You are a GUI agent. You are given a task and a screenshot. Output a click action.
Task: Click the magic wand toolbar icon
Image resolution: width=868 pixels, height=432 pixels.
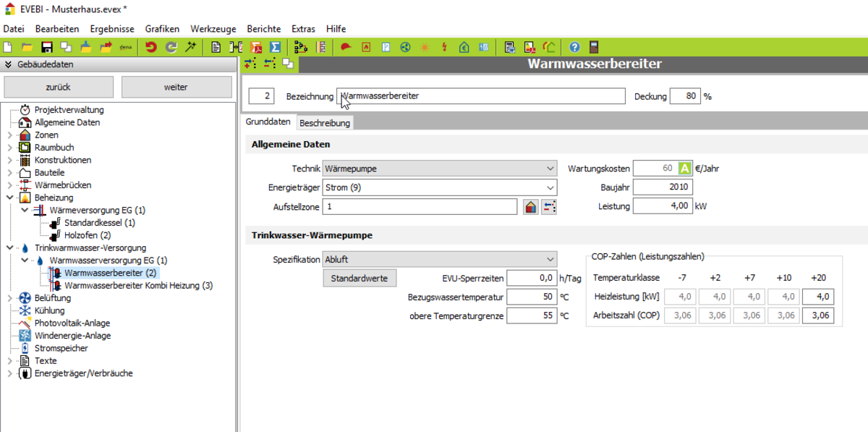pyautogui.click(x=191, y=47)
